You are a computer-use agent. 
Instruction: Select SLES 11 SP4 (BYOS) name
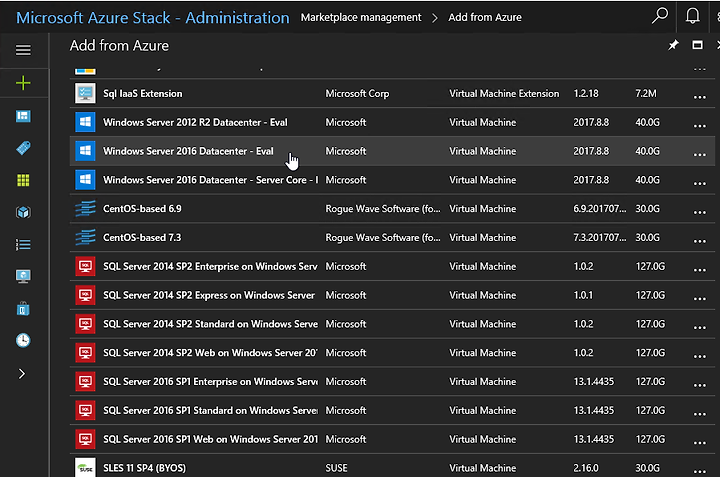click(x=145, y=468)
